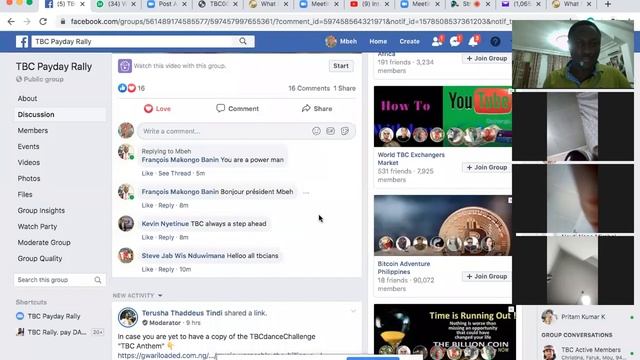
Task: Switch to the Post A browser tab
Action: [168, 4]
